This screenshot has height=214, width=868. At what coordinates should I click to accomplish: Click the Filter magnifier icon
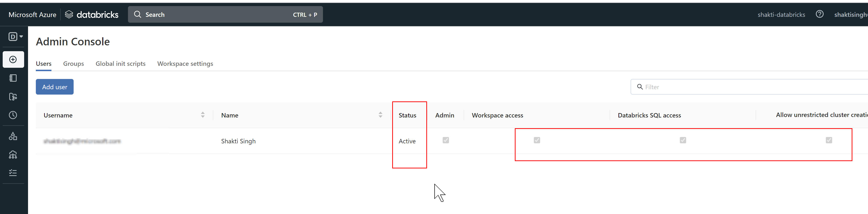coord(640,87)
